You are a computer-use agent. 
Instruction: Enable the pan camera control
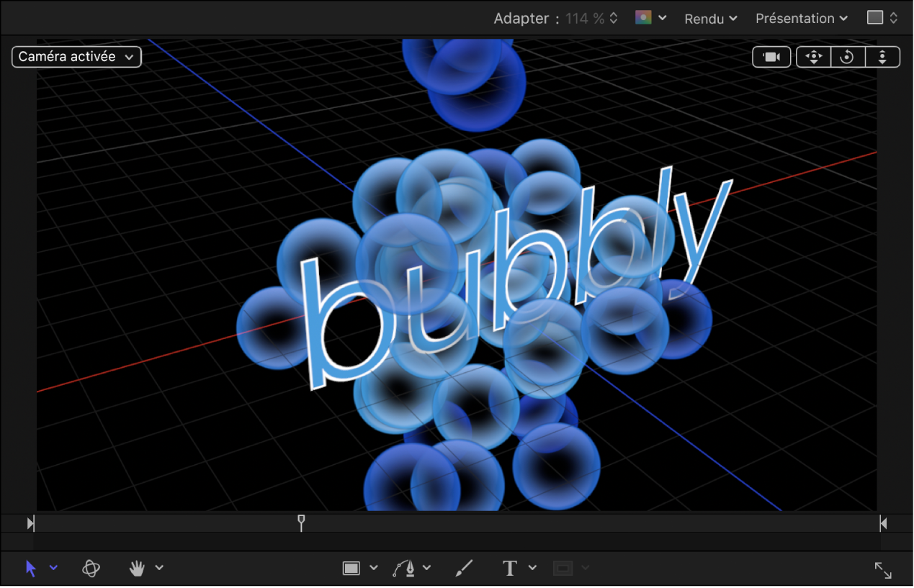pyautogui.click(x=812, y=56)
